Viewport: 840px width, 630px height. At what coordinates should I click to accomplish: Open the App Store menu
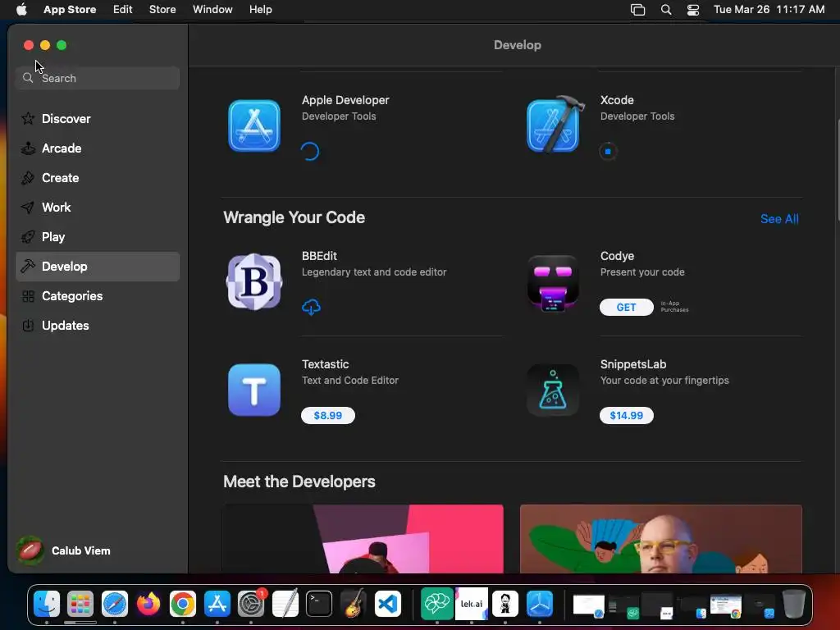pyautogui.click(x=70, y=10)
